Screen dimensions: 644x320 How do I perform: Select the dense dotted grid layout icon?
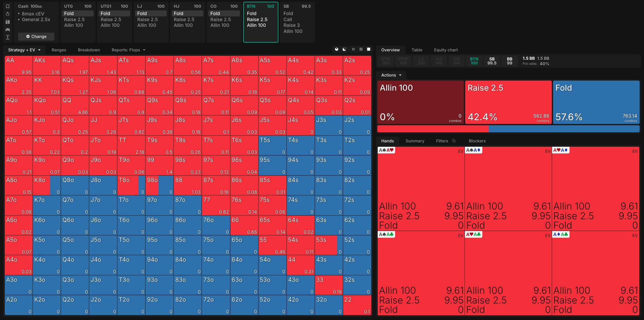pos(361,49)
